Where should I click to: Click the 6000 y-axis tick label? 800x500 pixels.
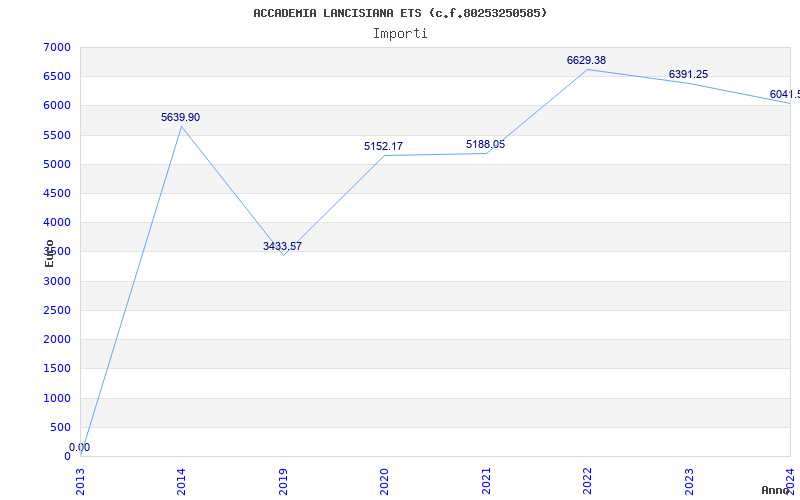[x=57, y=106]
